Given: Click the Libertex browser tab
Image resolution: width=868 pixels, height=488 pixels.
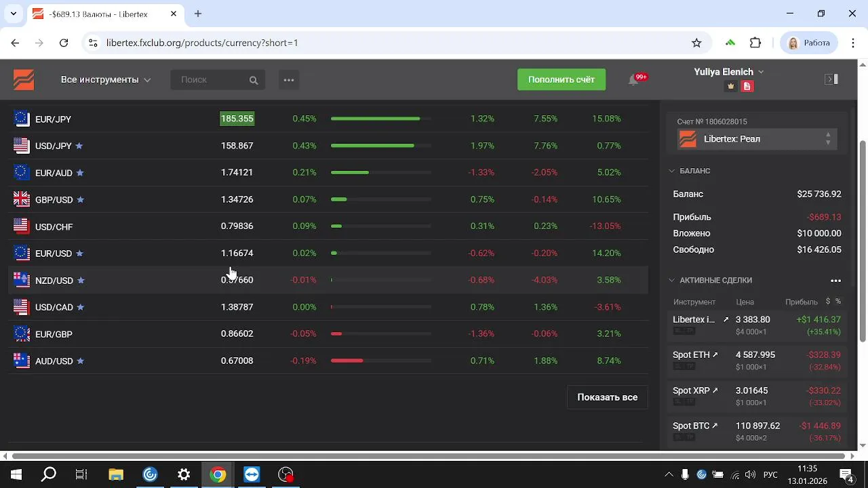Looking at the screenshot, I should tap(105, 14).
